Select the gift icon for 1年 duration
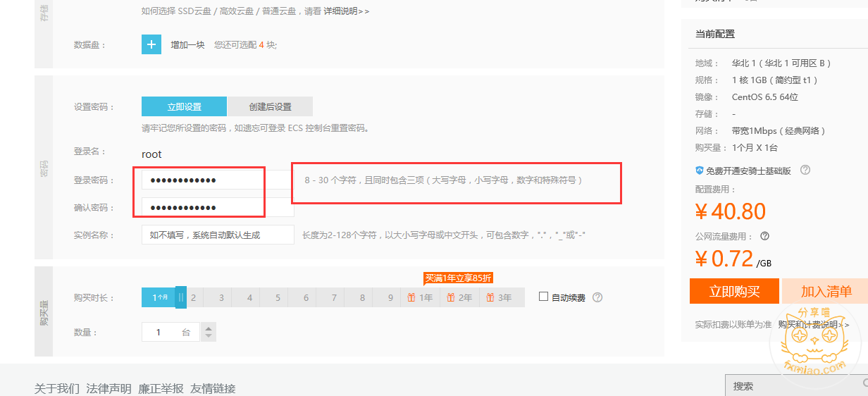This screenshot has height=396, width=868. pyautogui.click(x=411, y=297)
